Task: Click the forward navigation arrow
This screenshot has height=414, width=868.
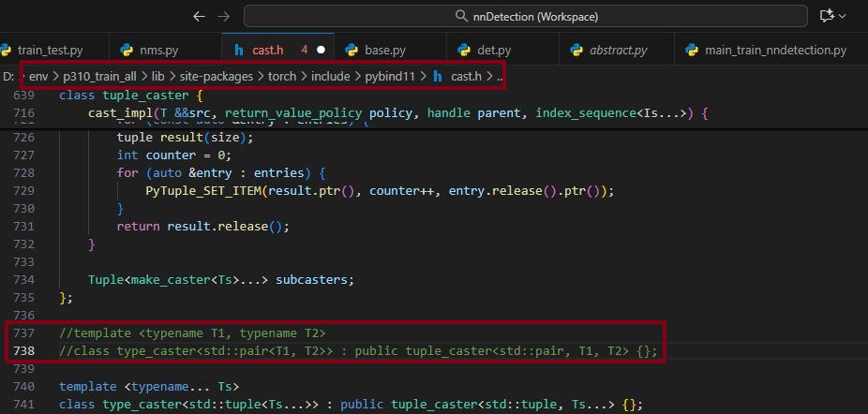Action: click(x=223, y=16)
